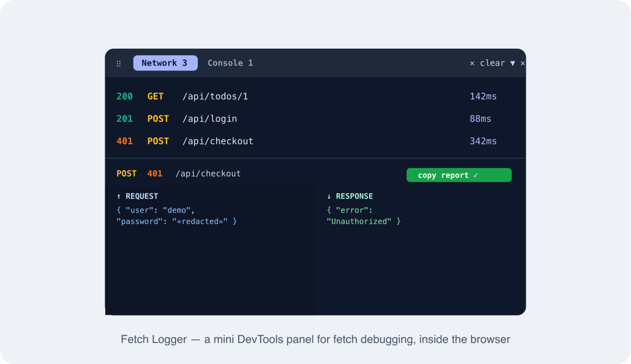Screen dimensions: 631x364
Task: Click the request body JSON text
Action: point(177,215)
